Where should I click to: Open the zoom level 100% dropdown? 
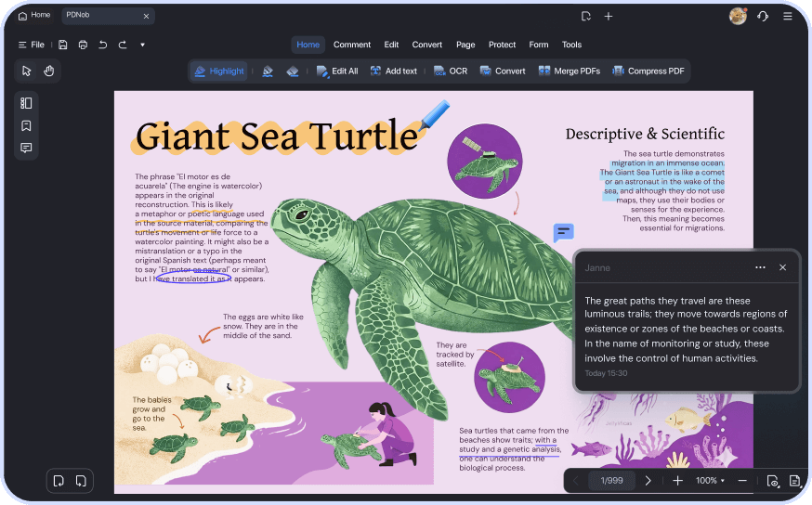tap(711, 480)
